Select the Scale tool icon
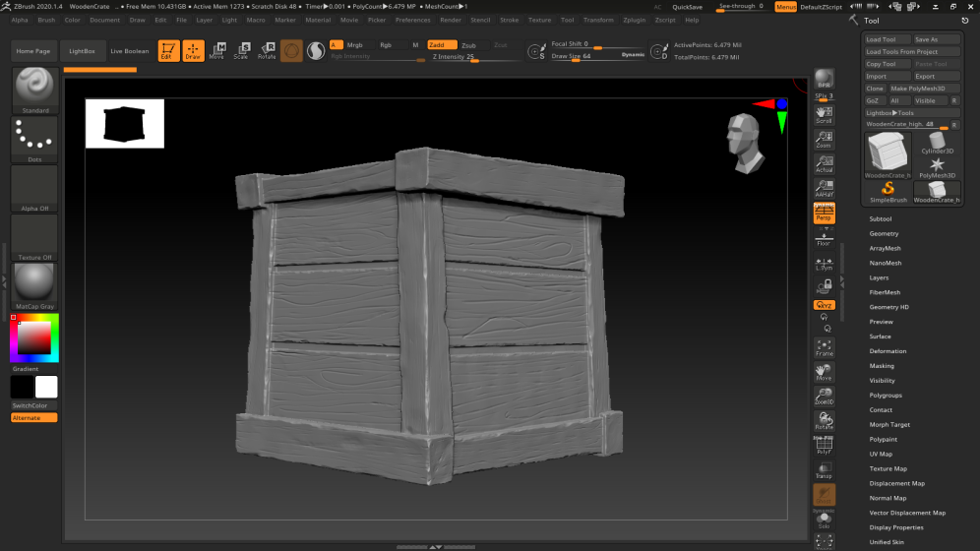Image resolution: width=980 pixels, height=551 pixels. [241, 51]
